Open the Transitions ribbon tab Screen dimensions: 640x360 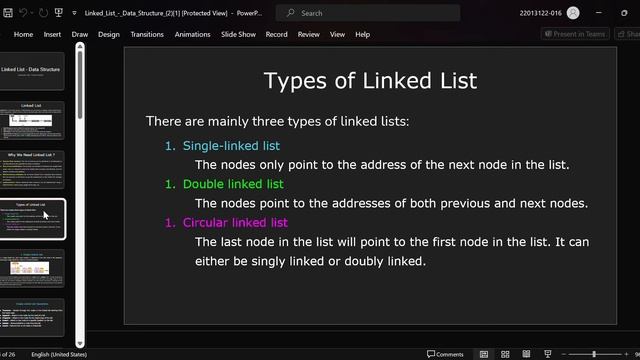coord(147,35)
